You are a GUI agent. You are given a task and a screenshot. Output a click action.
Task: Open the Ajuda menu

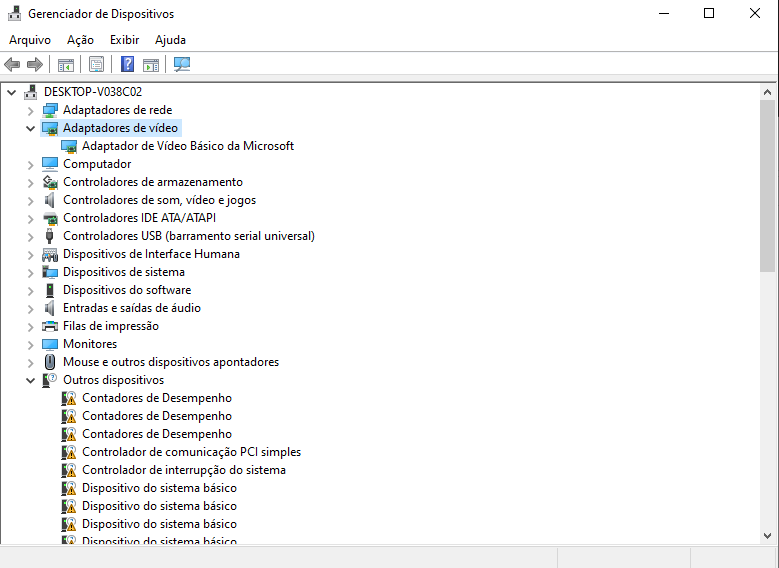170,40
